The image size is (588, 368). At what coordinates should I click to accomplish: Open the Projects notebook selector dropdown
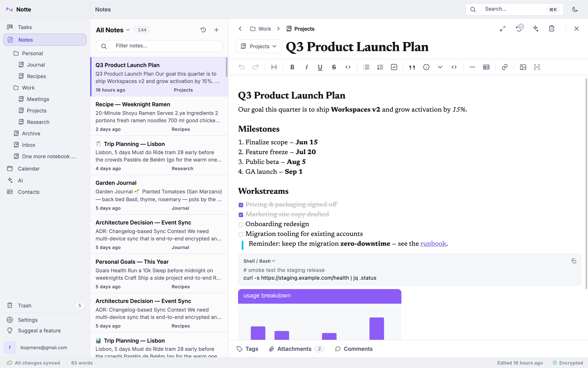(258, 46)
